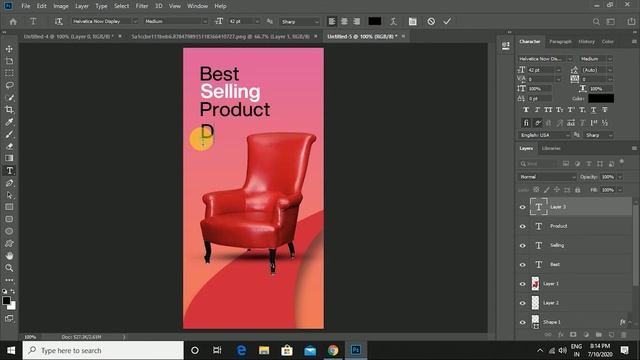Hide the Layer 3 text layer
Image resolution: width=640 pixels, height=360 pixels.
coord(522,207)
